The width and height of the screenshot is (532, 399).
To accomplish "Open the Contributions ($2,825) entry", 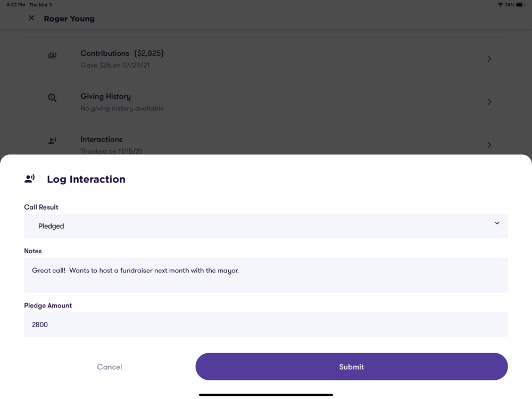I will point(265,59).
